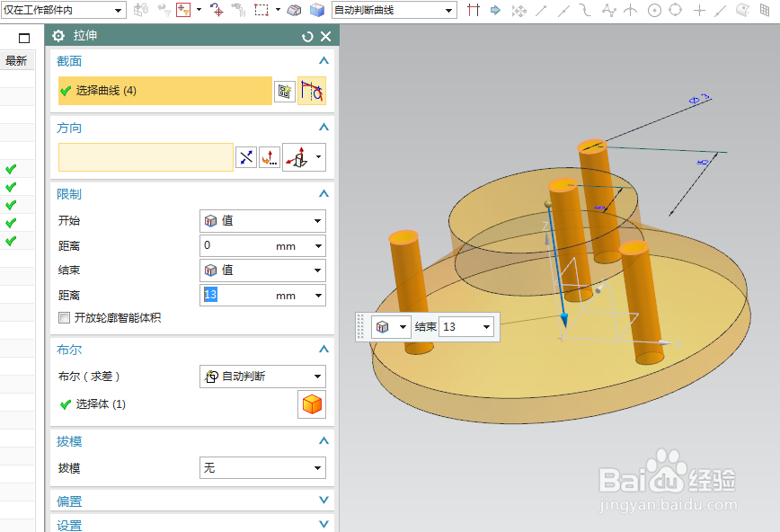Open the on-screen 结束 value arrow
The height and width of the screenshot is (532, 780).
coord(486,327)
